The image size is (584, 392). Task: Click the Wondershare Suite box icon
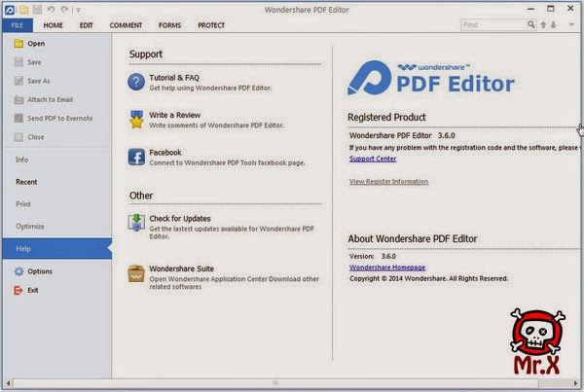136,273
